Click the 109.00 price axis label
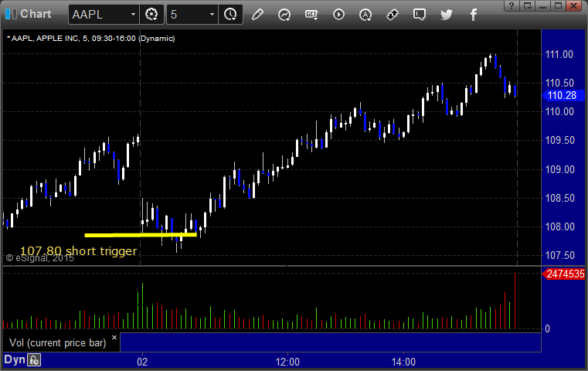 point(559,169)
